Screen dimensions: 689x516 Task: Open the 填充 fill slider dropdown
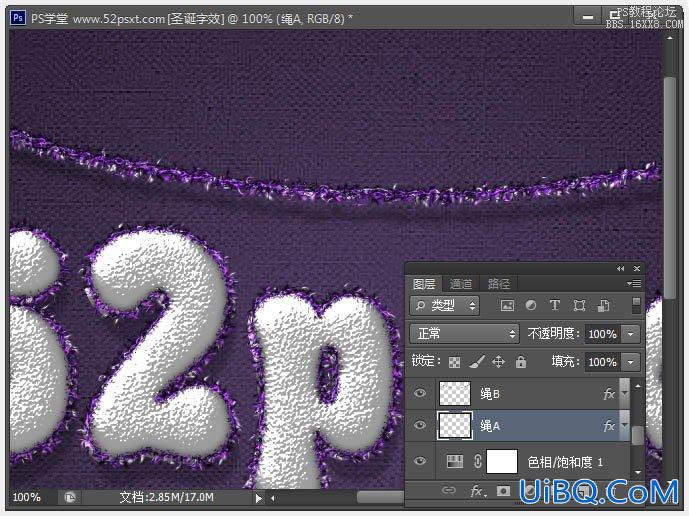[631, 362]
